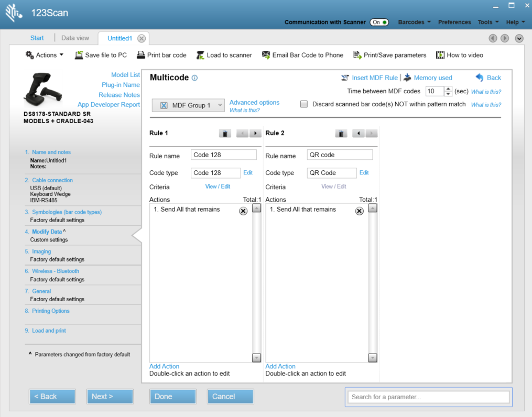Expand the Actions dropdown

tap(45, 55)
